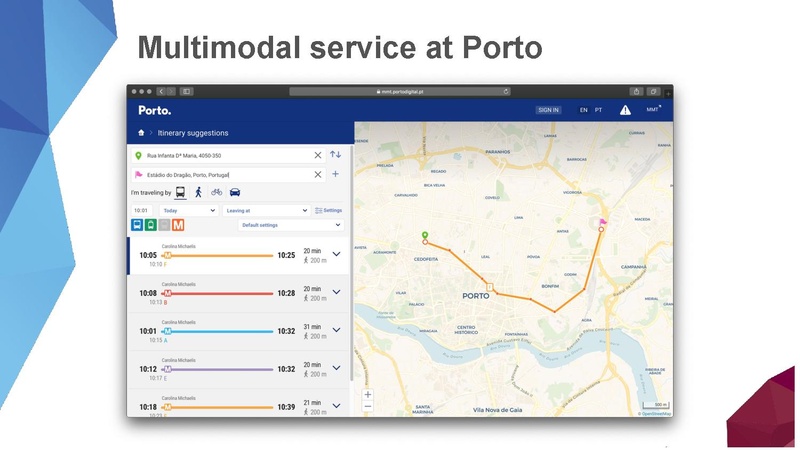Open the MMT external link
Viewport: 800px width, 450px height.
click(654, 109)
